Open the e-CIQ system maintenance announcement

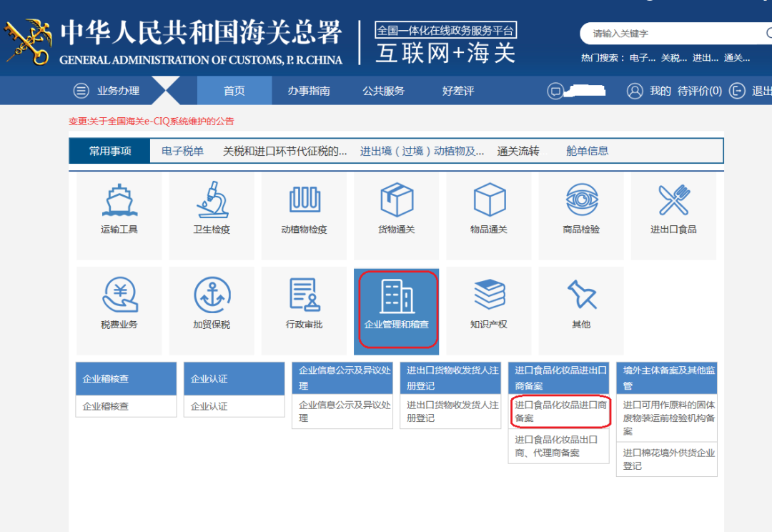pos(151,121)
